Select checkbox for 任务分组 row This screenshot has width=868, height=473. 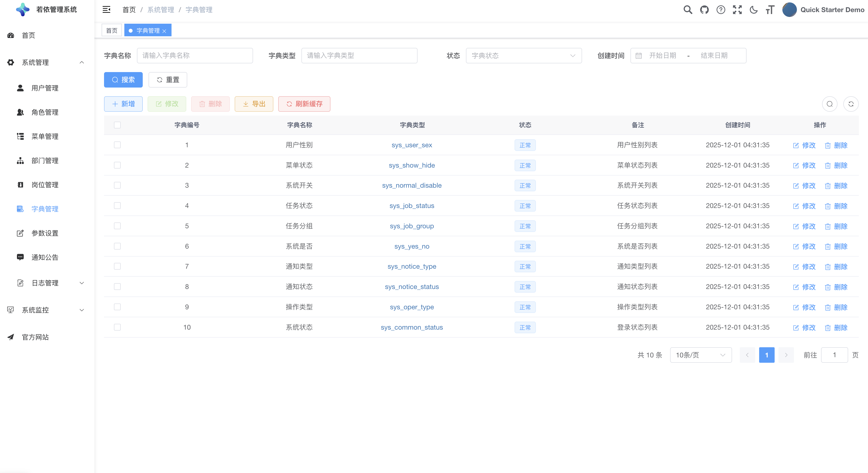(117, 226)
